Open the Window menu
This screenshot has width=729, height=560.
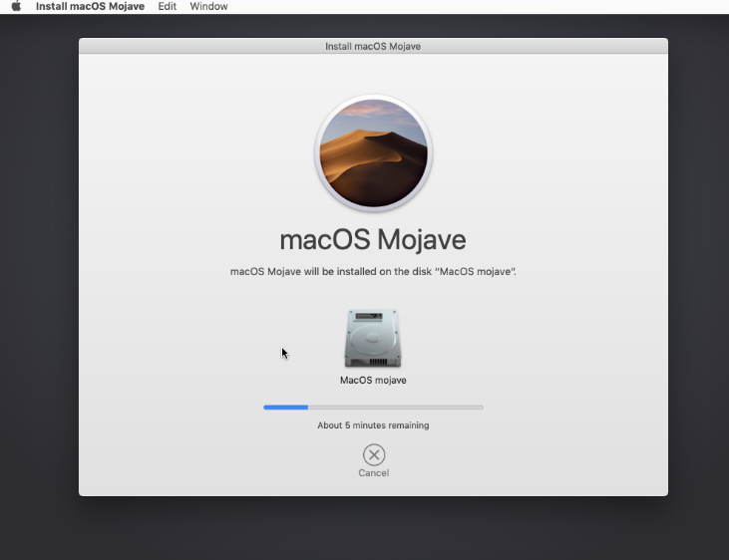(x=208, y=7)
